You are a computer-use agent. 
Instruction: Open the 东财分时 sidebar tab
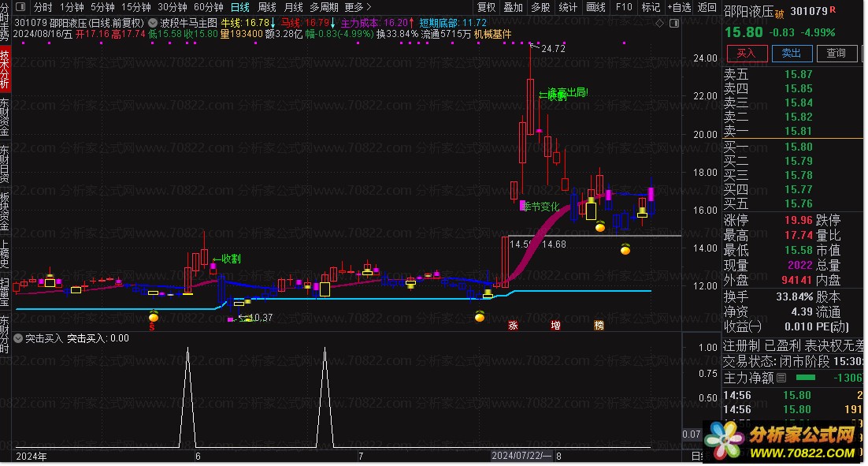click(5, 334)
